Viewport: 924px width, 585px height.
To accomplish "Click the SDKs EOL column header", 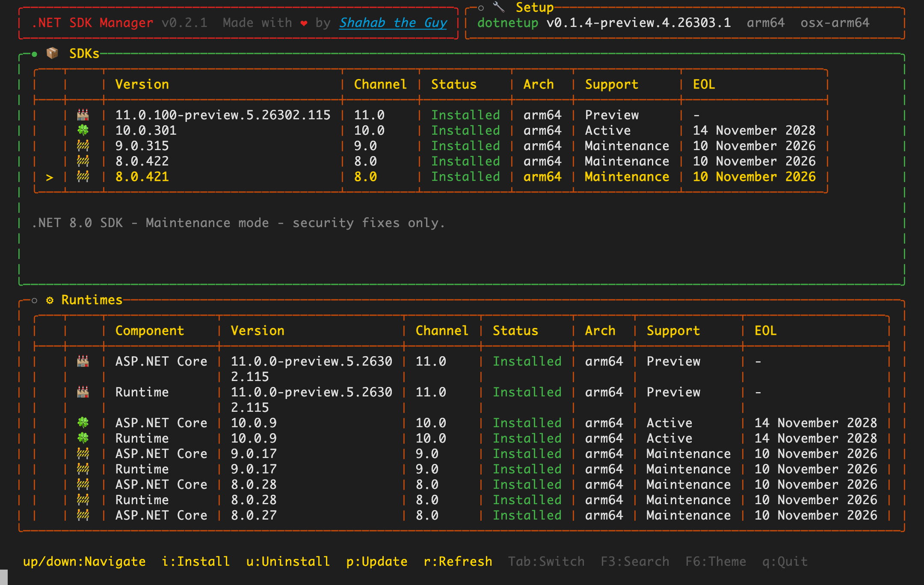I will [x=704, y=84].
